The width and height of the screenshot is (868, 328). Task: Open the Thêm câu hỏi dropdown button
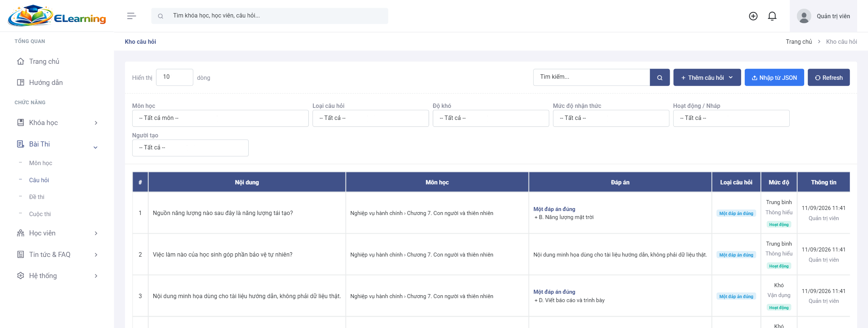(707, 77)
